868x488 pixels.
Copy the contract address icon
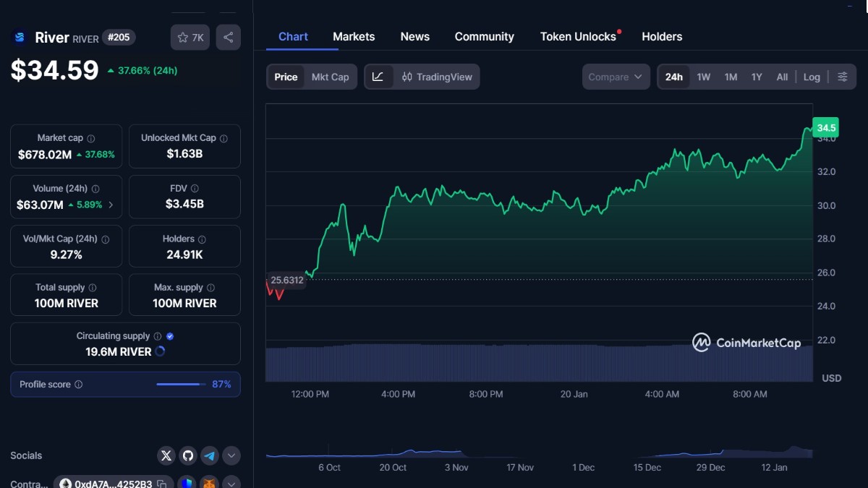coord(161,484)
